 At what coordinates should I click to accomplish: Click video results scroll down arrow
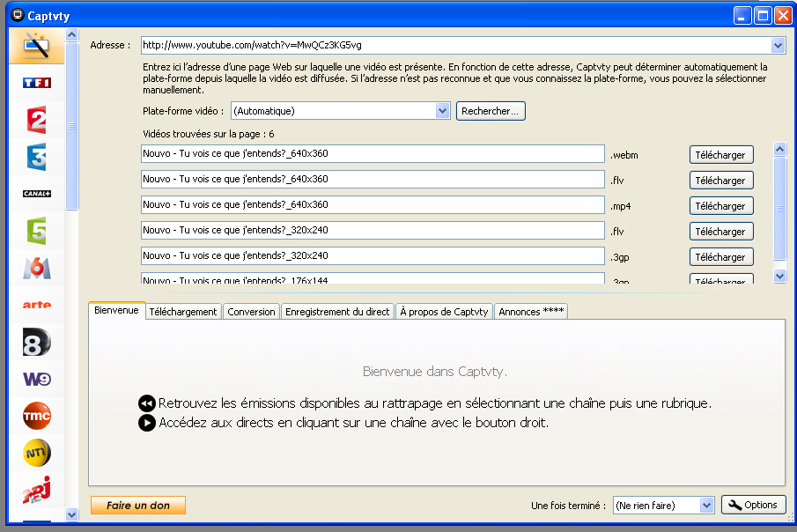[x=779, y=277]
